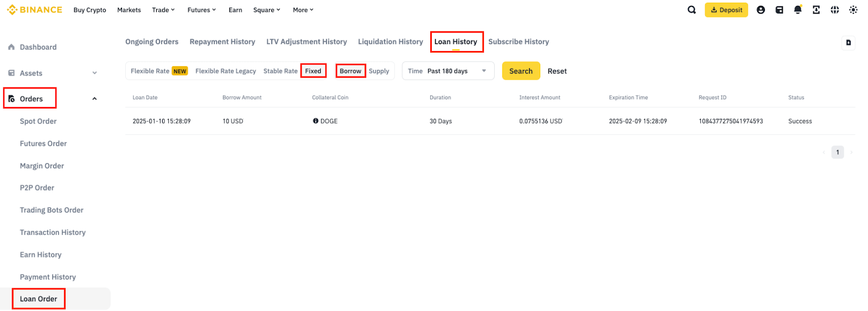Open Payment History in sidebar
Viewport: 868px width, 311px height.
point(48,277)
